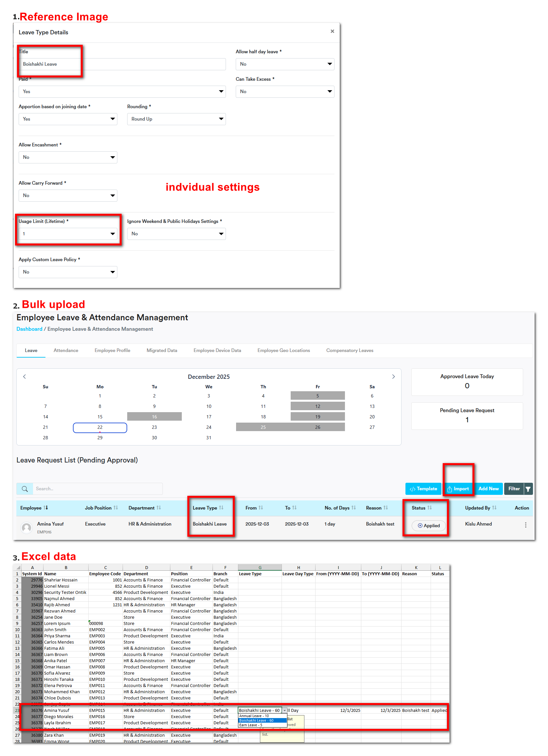Select December 25 on the calendar

263,427
